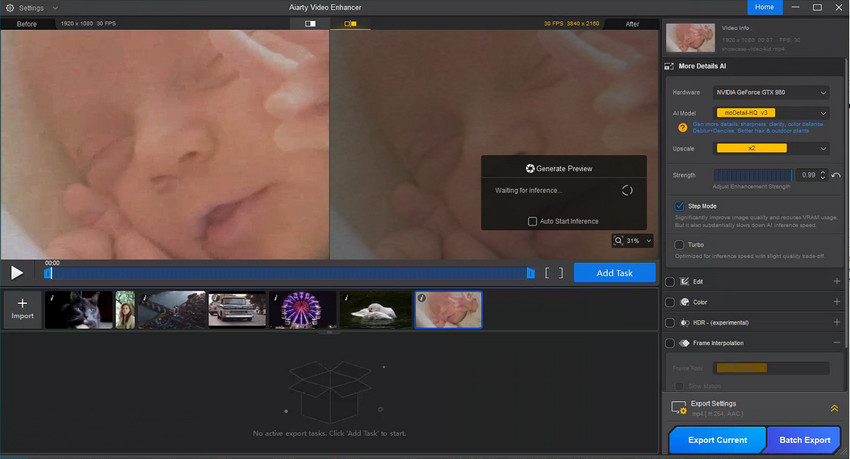Image resolution: width=850 pixels, height=459 pixels.
Task: Reset Strength with the undo icon
Action: [836, 175]
